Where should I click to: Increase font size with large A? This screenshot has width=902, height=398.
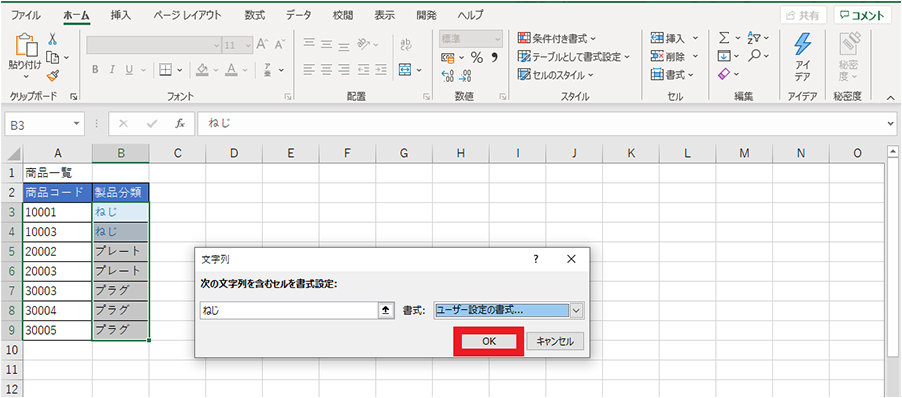pos(262,44)
